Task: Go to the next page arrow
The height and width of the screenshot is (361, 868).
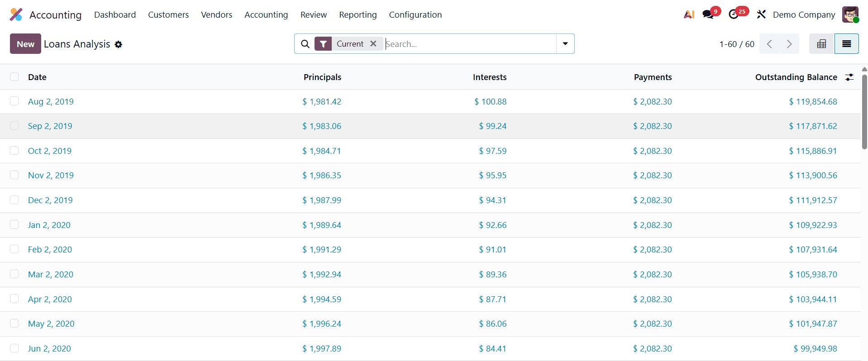Action: 789,44
